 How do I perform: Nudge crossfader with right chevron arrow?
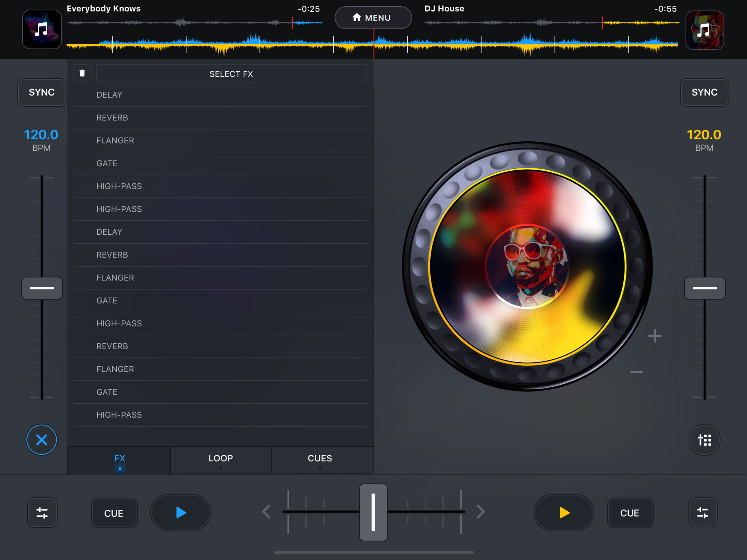tap(481, 512)
